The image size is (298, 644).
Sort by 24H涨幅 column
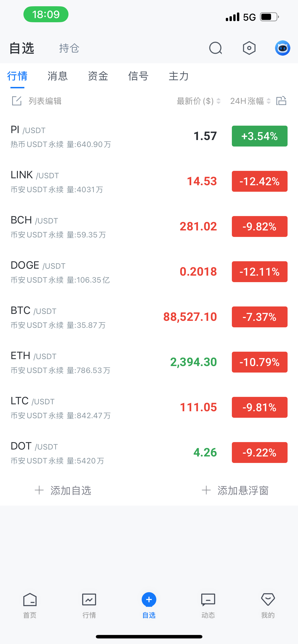[x=250, y=101]
